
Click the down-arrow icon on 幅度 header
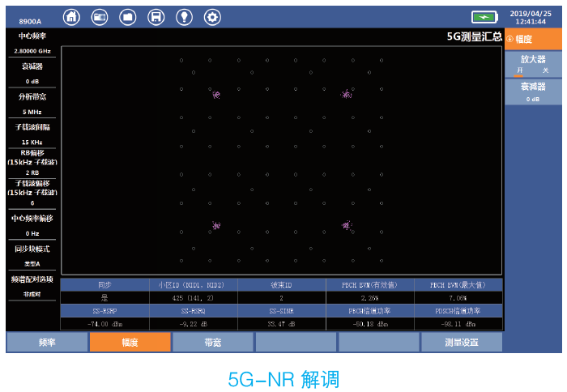[510, 39]
